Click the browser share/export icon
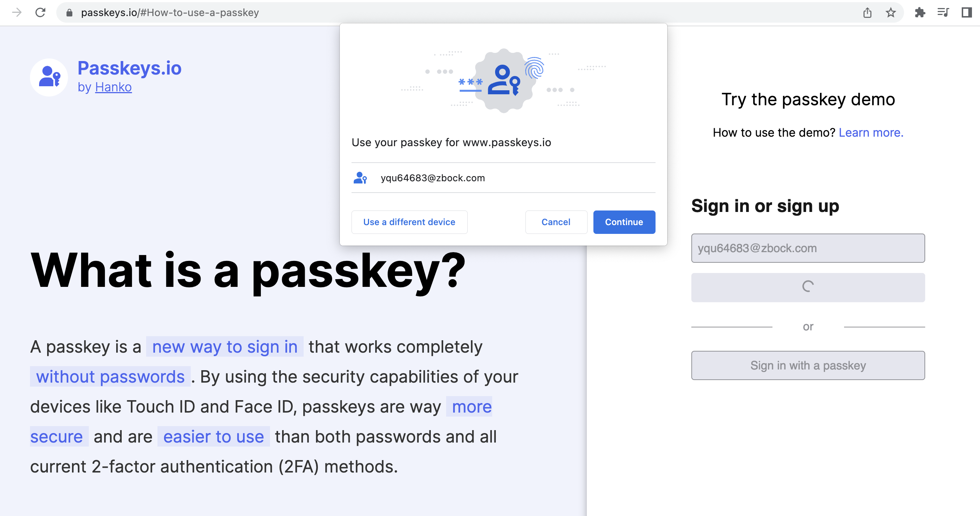Viewport: 980px width, 516px height. click(867, 13)
